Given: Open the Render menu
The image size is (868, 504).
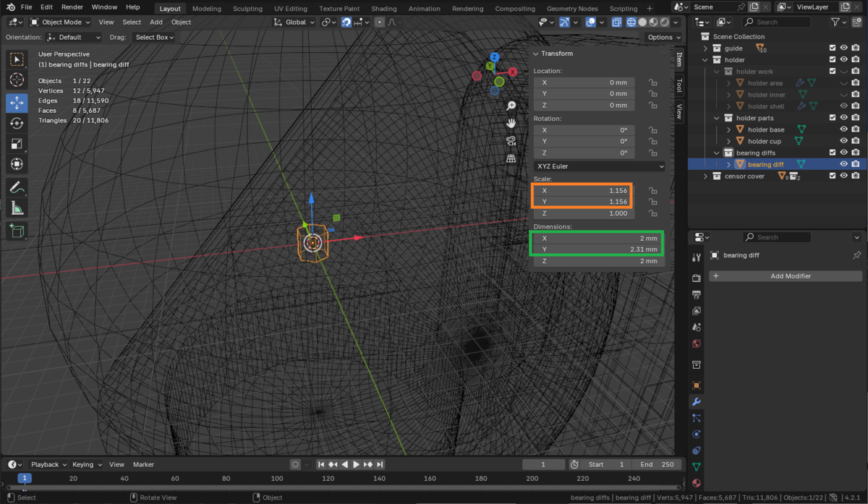Looking at the screenshot, I should pyautogui.click(x=72, y=7).
